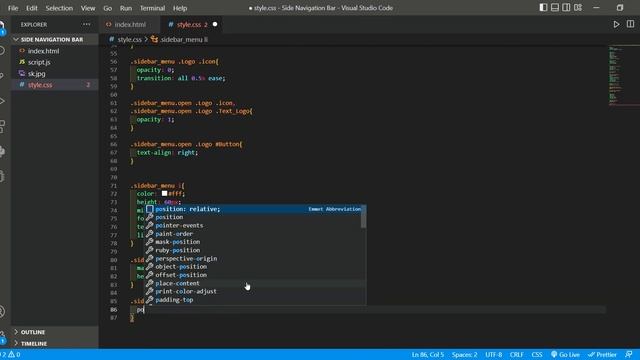Screen dimensions: 640x360
Task: Change encoding via UTF-8 status item
Action: tap(493, 354)
